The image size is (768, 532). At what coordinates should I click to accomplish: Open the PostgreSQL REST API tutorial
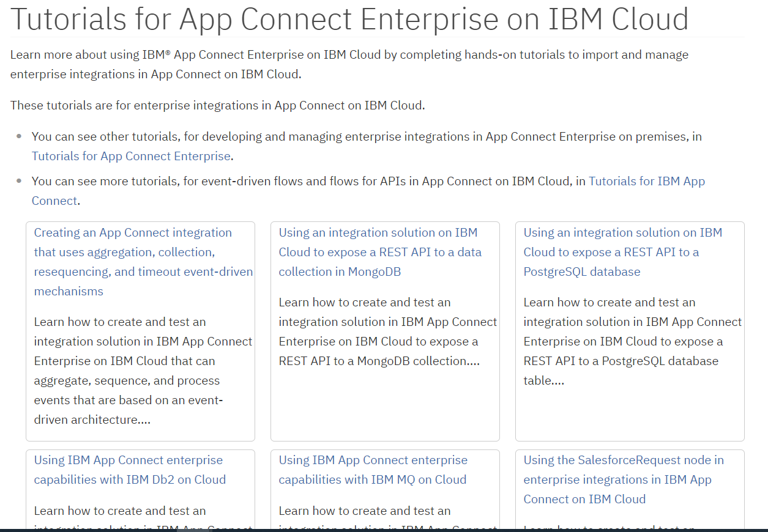(x=622, y=252)
